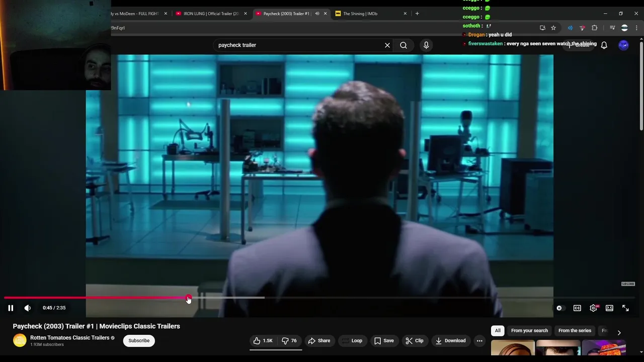This screenshot has width=644, height=362.
Task: Click first recommended video thumbnail
Action: [x=513, y=348]
